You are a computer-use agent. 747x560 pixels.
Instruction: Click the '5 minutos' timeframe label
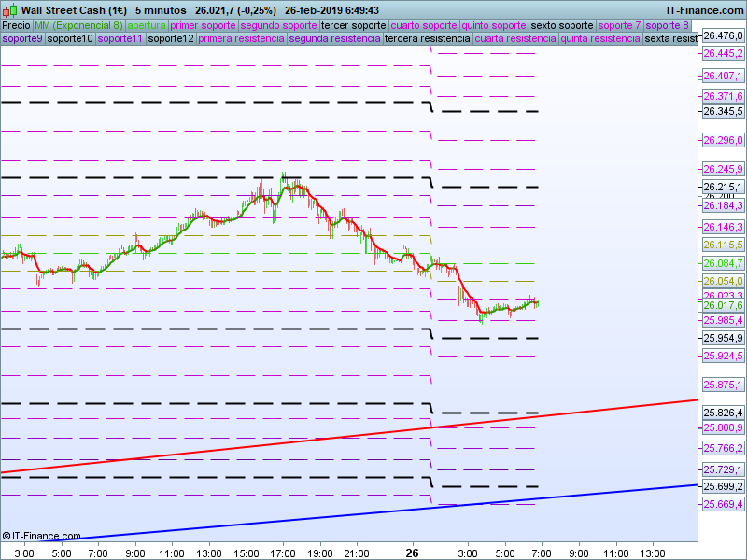click(161, 10)
